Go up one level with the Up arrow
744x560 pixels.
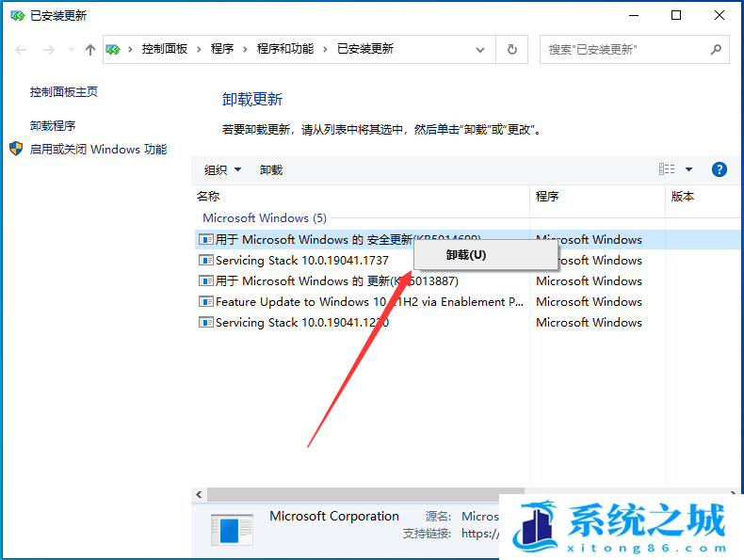coord(90,49)
